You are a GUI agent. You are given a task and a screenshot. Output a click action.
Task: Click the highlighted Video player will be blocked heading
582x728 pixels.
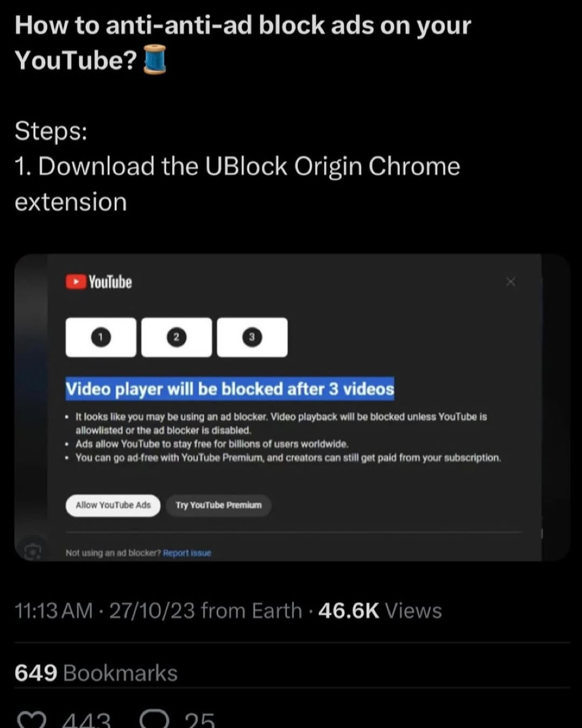[230, 389]
